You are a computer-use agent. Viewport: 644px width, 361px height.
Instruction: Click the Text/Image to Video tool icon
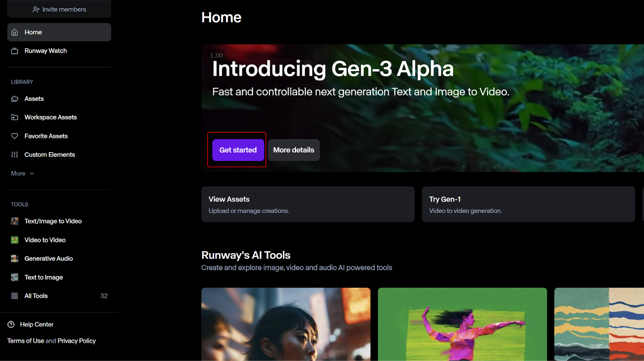pyautogui.click(x=15, y=221)
